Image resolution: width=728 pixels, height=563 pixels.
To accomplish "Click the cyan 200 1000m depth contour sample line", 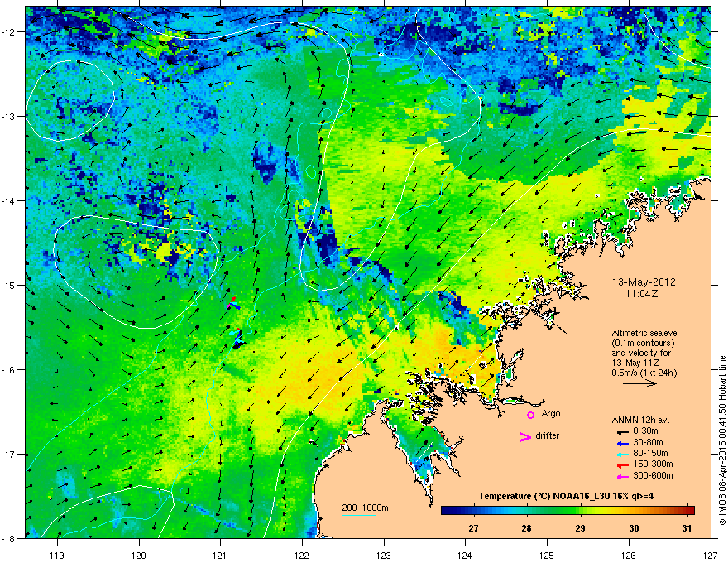I will [x=359, y=516].
